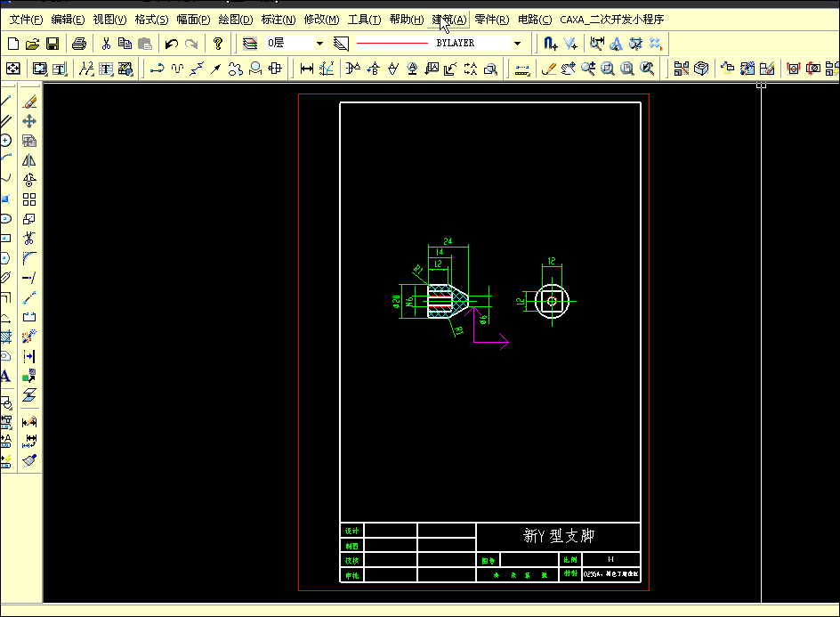Click the 新Y型支脚 title block text
The width and height of the screenshot is (840, 617).
pyautogui.click(x=559, y=536)
